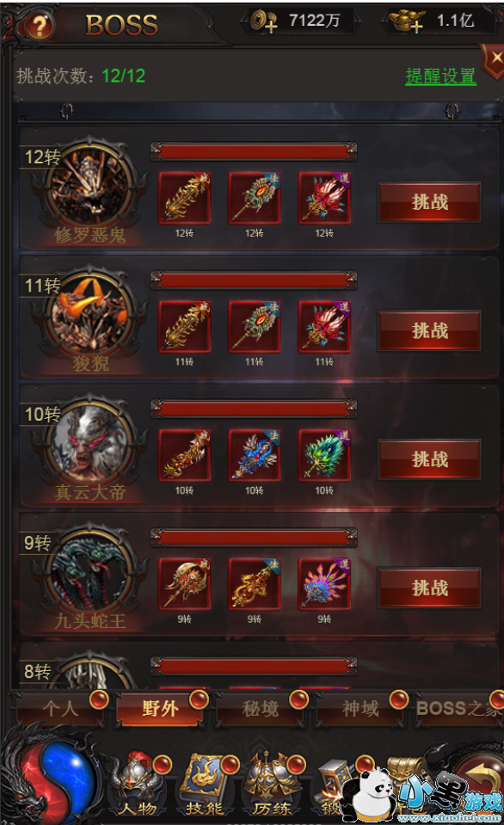
Task: Click the 提醒设置 reminder settings link
Action: click(x=441, y=77)
